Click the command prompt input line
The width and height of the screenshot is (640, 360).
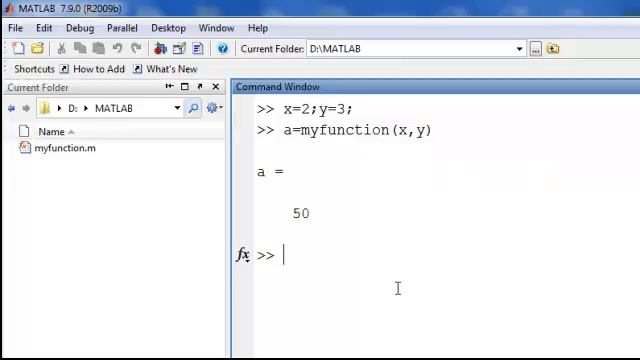pos(447,256)
